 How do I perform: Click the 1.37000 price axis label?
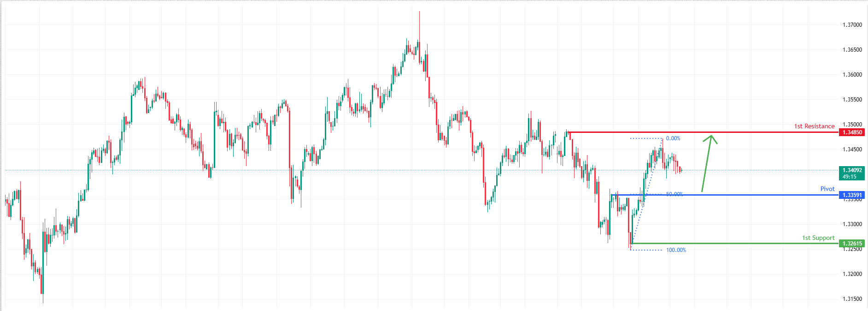pos(852,25)
